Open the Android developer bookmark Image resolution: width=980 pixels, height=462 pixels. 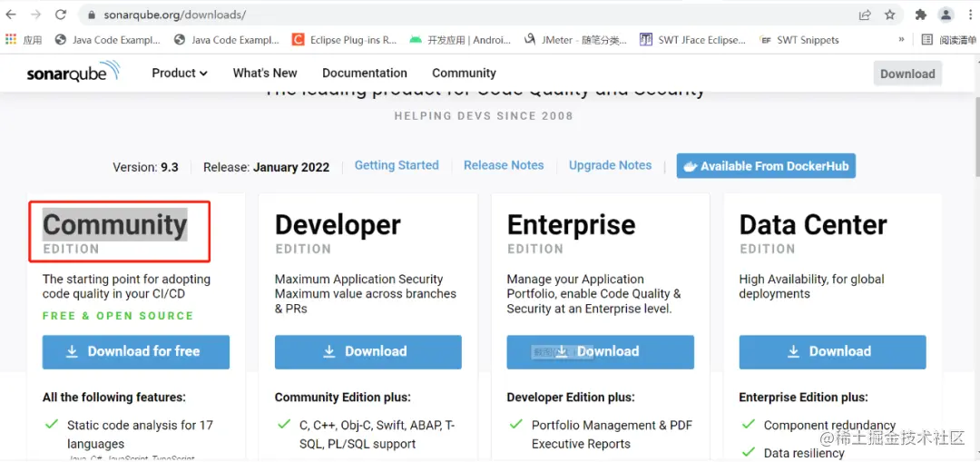pyautogui.click(x=461, y=39)
